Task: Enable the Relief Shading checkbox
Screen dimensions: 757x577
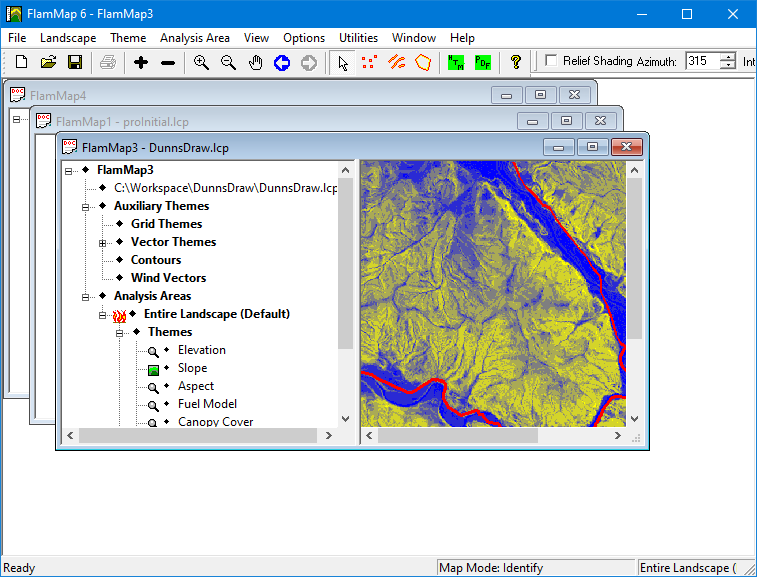Action: click(551, 61)
